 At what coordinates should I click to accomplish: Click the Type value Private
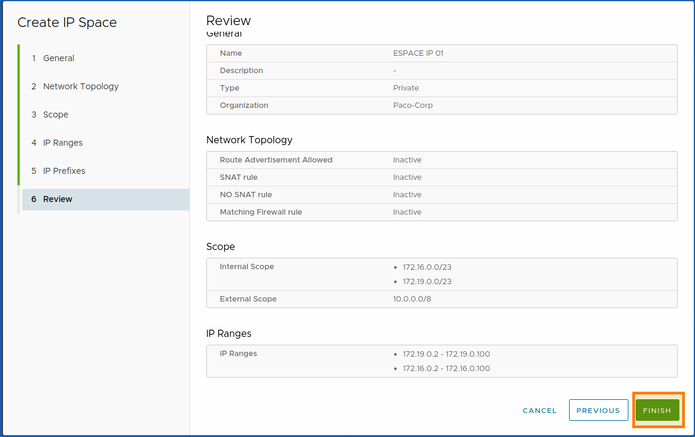click(x=406, y=88)
